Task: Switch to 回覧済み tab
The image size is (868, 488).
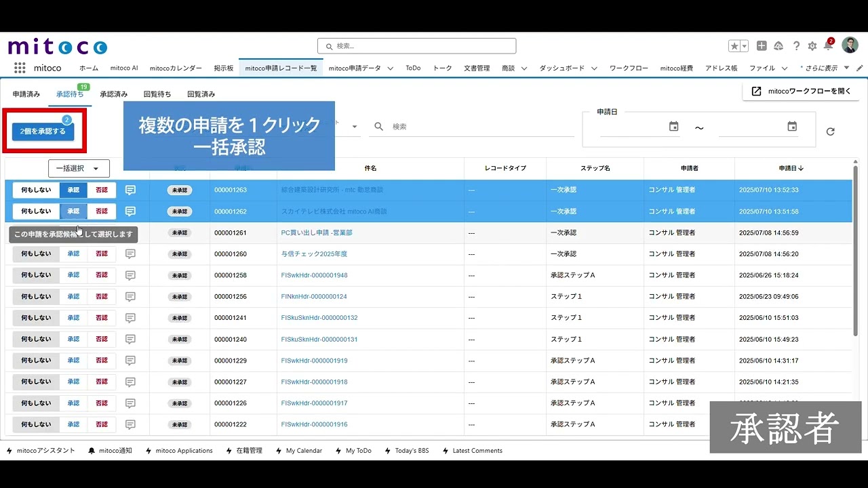Action: coord(201,94)
